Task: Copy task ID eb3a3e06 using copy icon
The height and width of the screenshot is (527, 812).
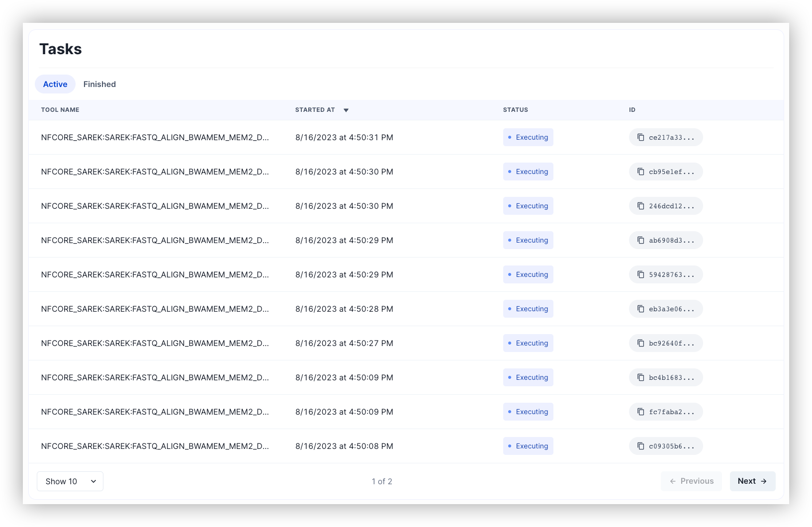Action: tap(640, 309)
